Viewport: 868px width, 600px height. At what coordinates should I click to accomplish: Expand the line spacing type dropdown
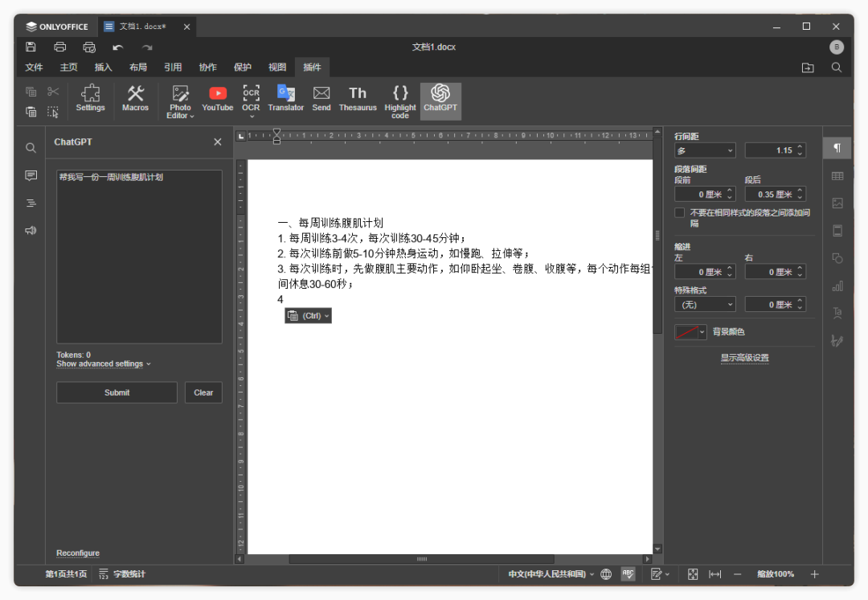click(705, 150)
